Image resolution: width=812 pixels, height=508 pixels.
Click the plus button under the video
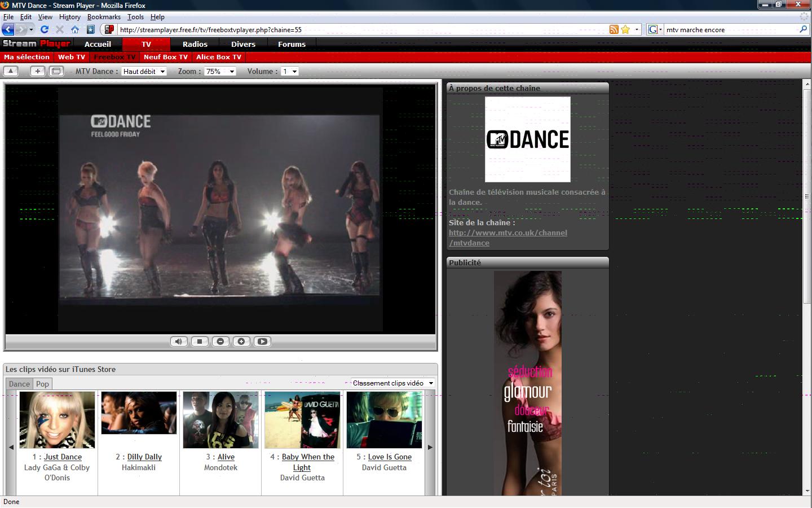click(x=241, y=341)
